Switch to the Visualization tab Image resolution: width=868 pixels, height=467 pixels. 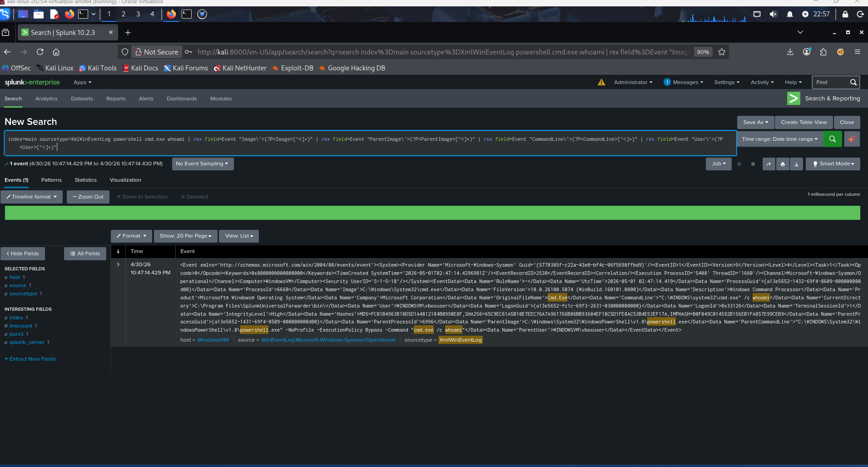coord(125,180)
